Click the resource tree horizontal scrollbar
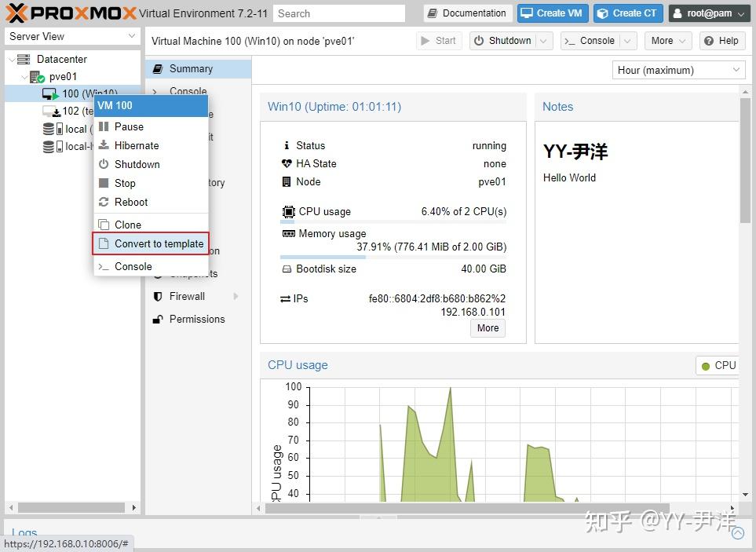Viewport: 756px width, 552px height. (x=71, y=508)
